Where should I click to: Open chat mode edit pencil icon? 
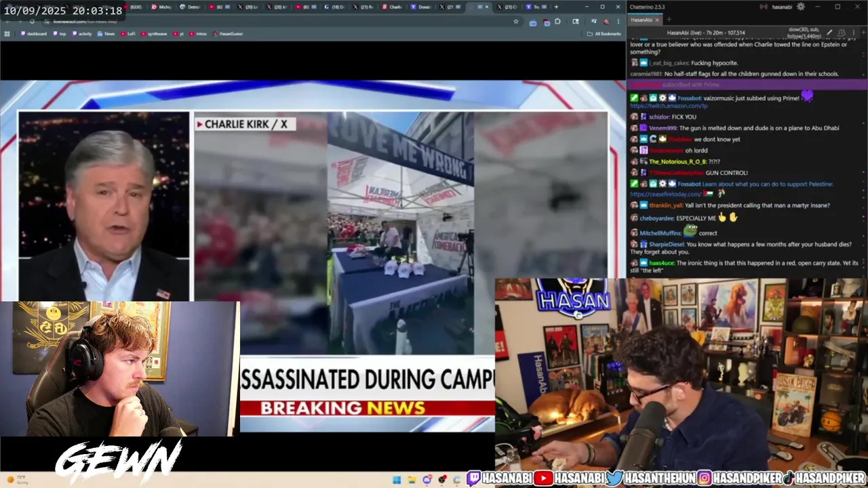click(x=829, y=33)
